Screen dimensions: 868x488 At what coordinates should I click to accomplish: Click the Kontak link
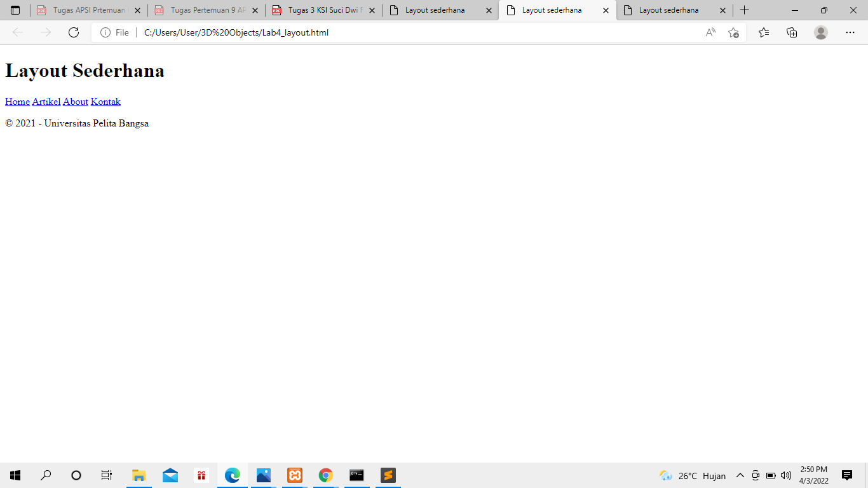pyautogui.click(x=105, y=102)
